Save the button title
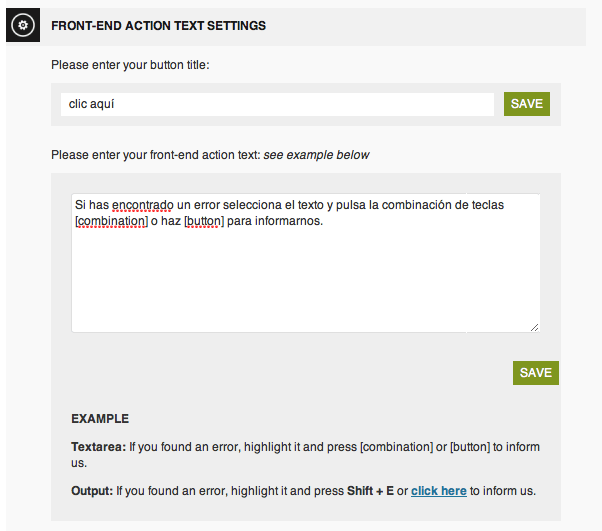The width and height of the screenshot is (602, 531). (526, 104)
